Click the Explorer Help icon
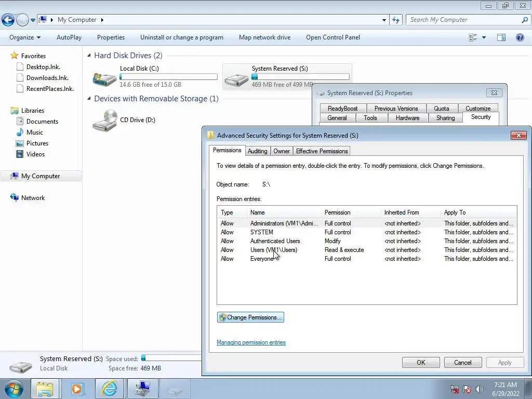532x399 pixels. (520, 37)
